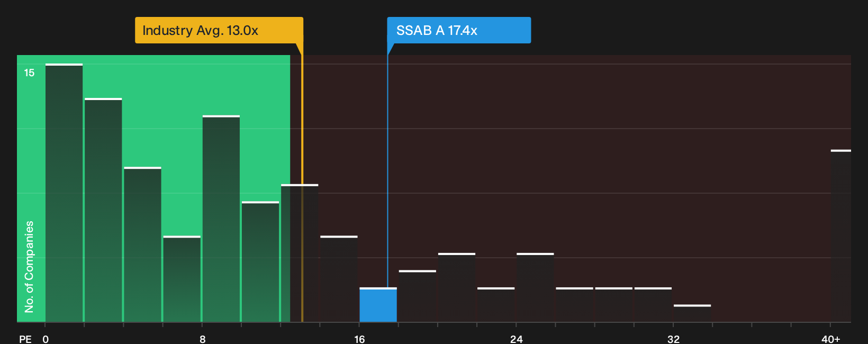Screen dimensions: 868x344
Task: Click the '32' x-axis tick label
Action: pos(673,339)
